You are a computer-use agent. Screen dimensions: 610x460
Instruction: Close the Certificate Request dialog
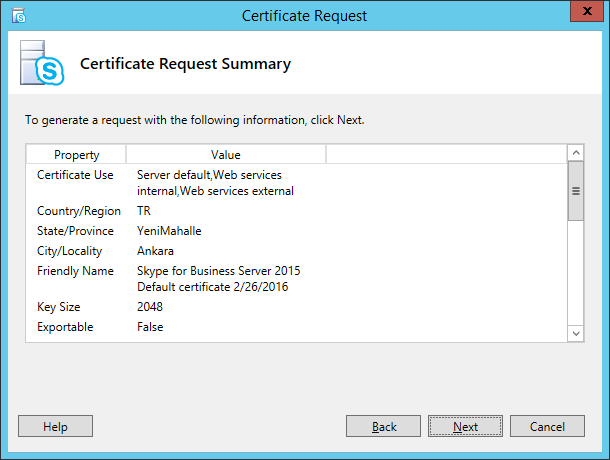coord(587,11)
